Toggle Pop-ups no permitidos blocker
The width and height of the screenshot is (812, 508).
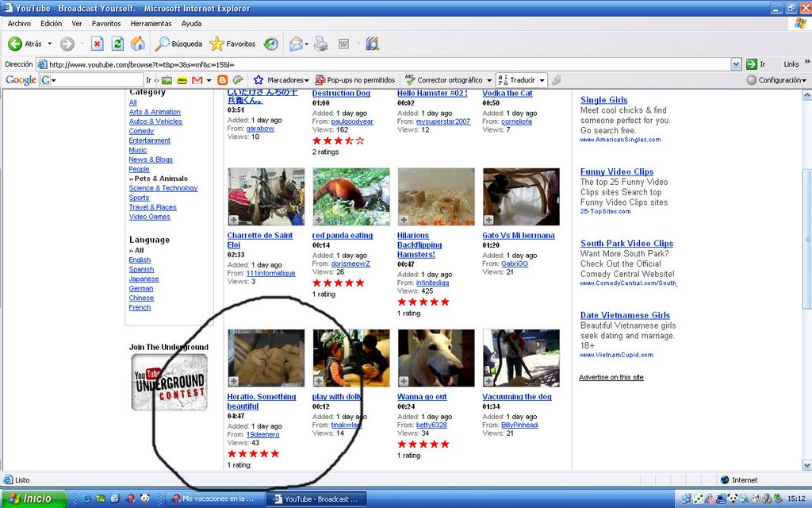point(355,80)
